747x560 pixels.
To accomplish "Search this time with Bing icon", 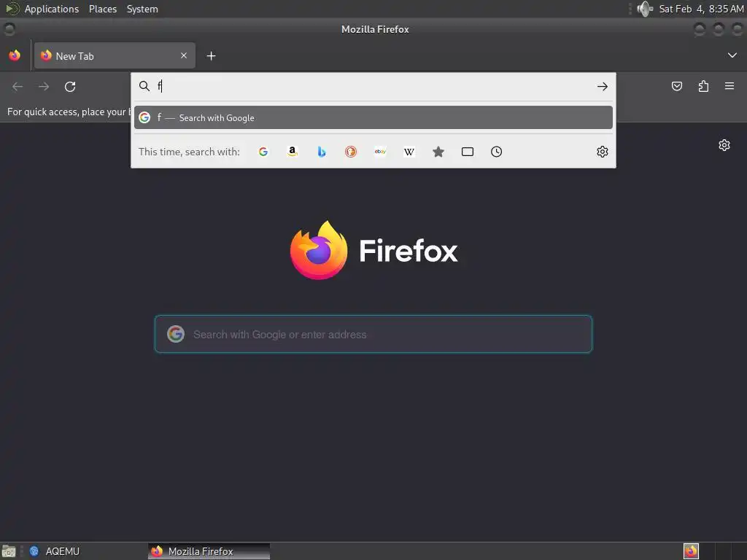I will pos(322,152).
